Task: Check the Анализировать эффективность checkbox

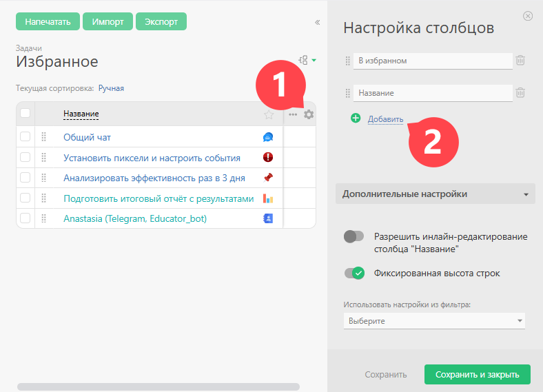Action: pyautogui.click(x=25, y=178)
